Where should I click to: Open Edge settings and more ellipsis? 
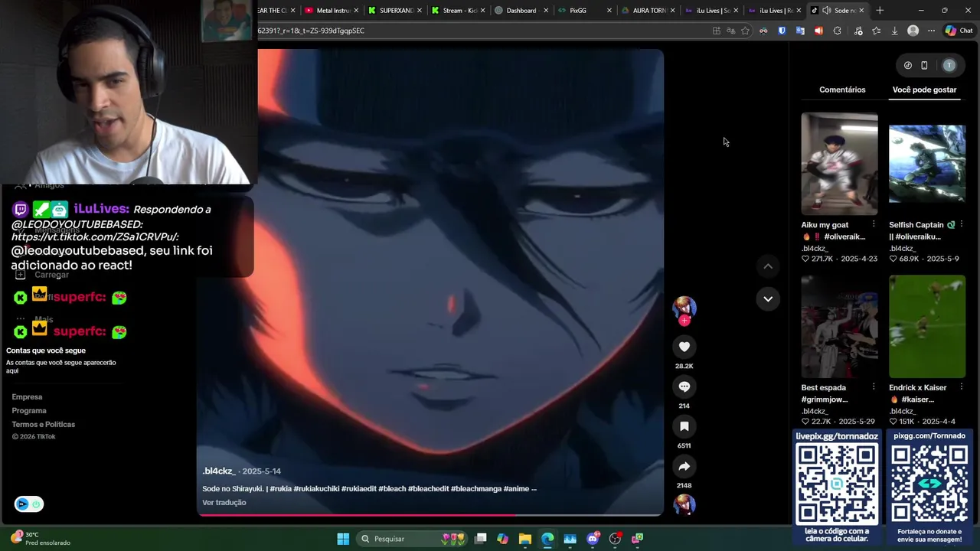pos(931,31)
